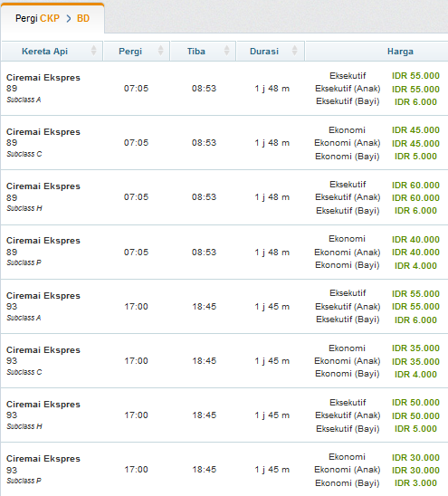The height and width of the screenshot is (496, 448).
Task: Click duration 1 j 45 m in 93 Subclass P row
Action: coord(272,470)
